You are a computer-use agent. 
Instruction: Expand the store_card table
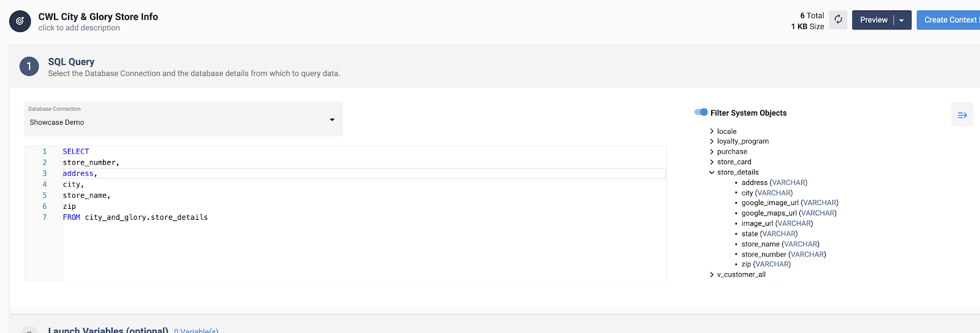point(712,162)
